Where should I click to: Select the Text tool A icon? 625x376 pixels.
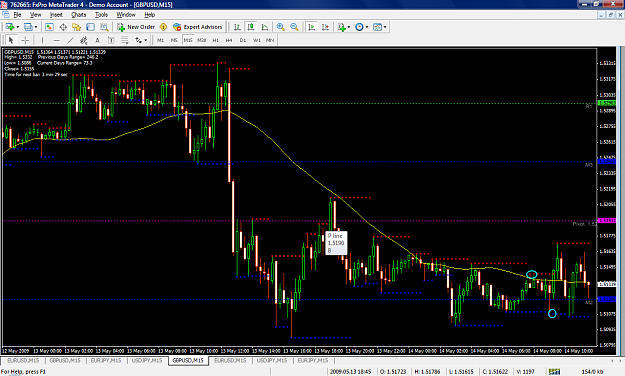(97, 40)
